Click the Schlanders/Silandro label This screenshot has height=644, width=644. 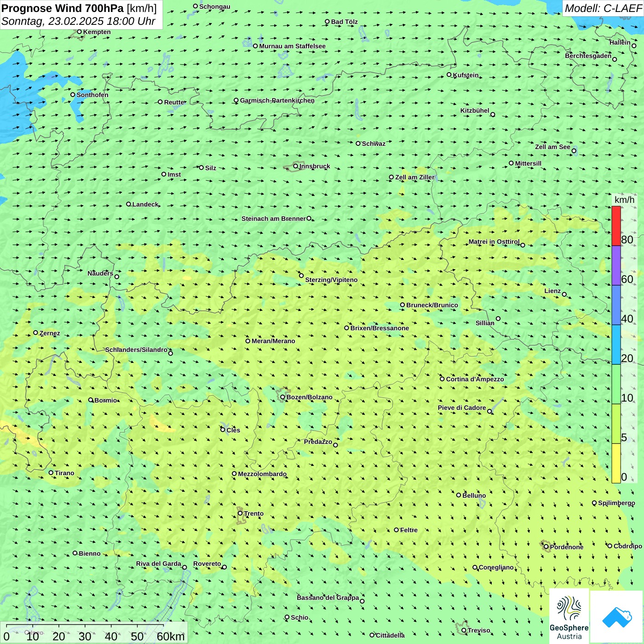[137, 350]
